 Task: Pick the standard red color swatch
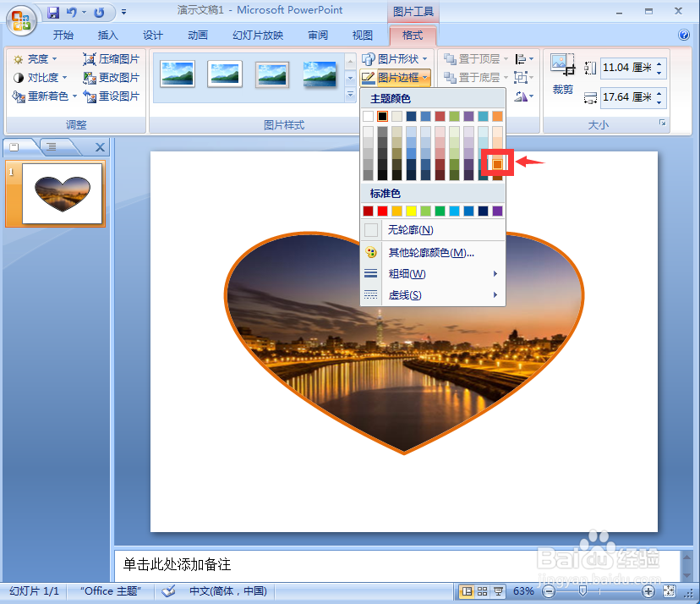[382, 211]
